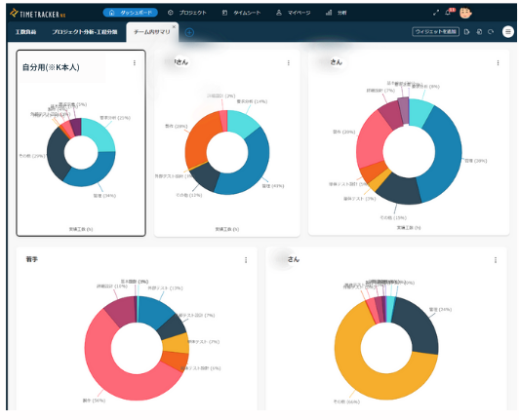Click the 若手 widget title
Image resolution: width=519 pixels, height=420 pixels.
pos(32,259)
